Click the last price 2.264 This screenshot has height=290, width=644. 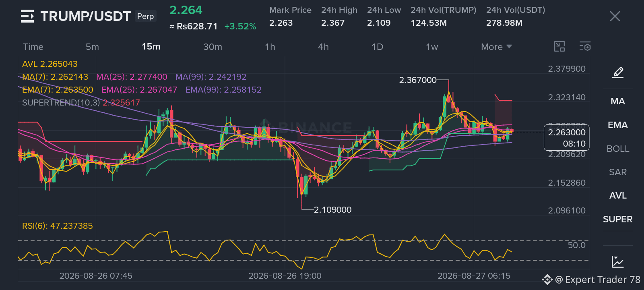click(186, 10)
